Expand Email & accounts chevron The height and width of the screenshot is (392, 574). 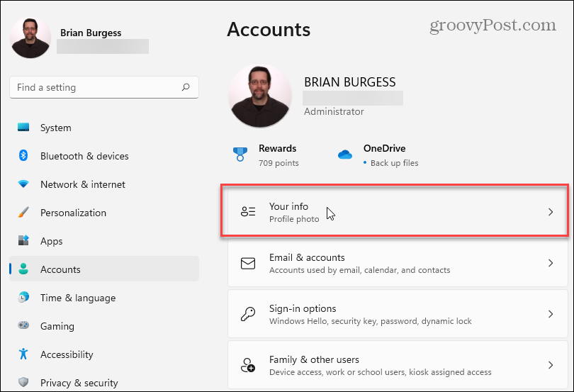550,263
